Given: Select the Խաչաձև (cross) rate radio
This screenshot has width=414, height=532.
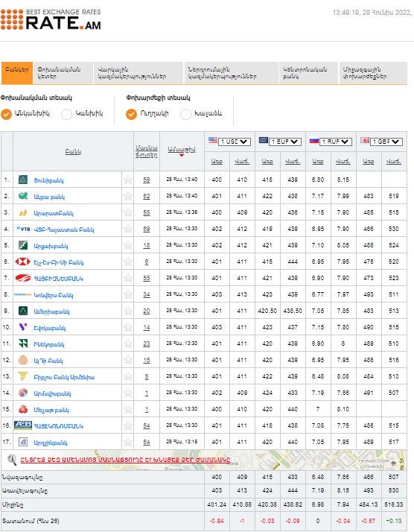Looking at the screenshot, I should [186, 114].
